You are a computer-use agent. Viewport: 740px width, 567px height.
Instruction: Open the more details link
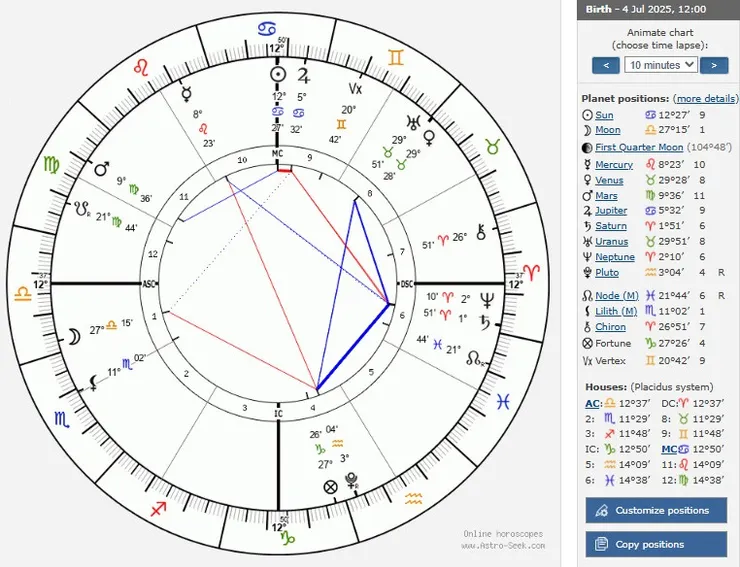(x=706, y=99)
